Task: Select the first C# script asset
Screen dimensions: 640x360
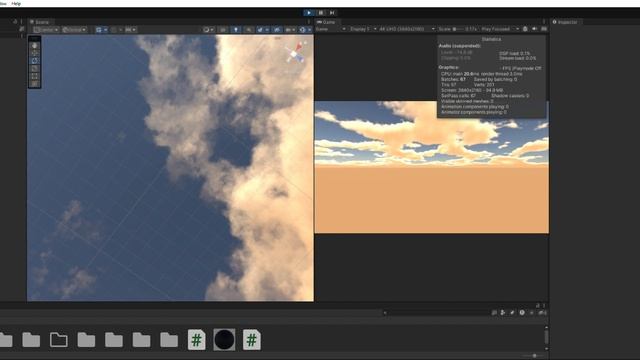Action: (196, 340)
